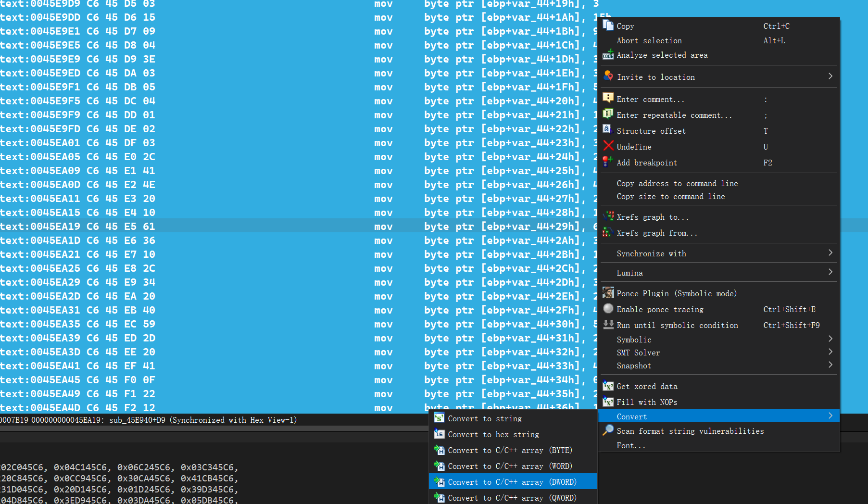Viewport: 868px width, 504px height.
Task: Click the Analyze selected area icon
Action: pyautogui.click(x=608, y=54)
